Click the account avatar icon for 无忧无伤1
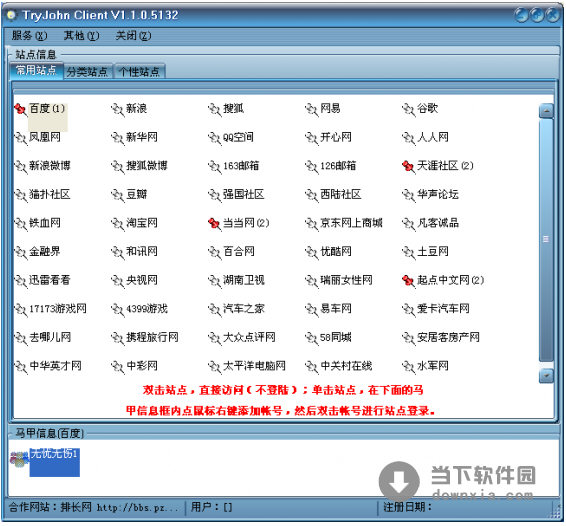 point(19,459)
